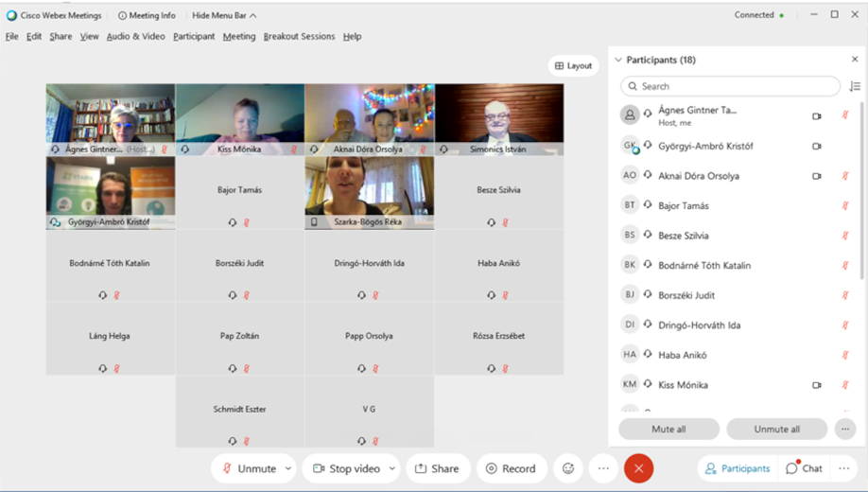868x492 pixels.
Task: Click the participants list scrollbar
Action: [860, 191]
